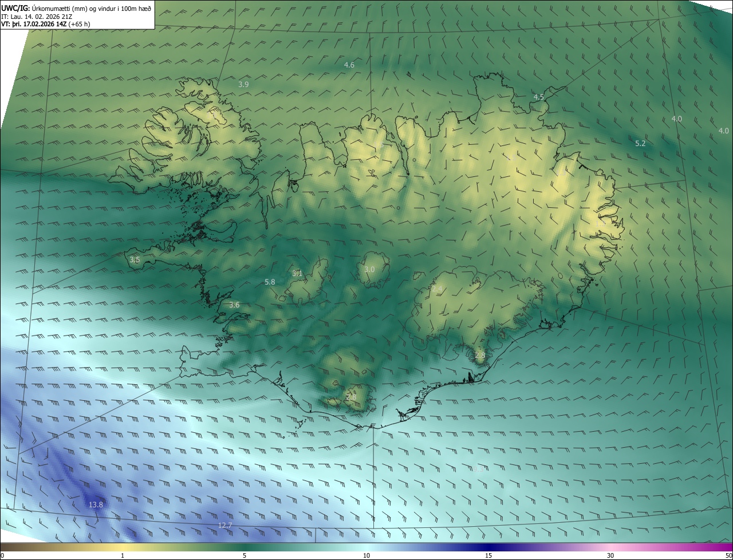Click the 3.9 value label near the Westfjords
733x560 pixels.
point(243,84)
